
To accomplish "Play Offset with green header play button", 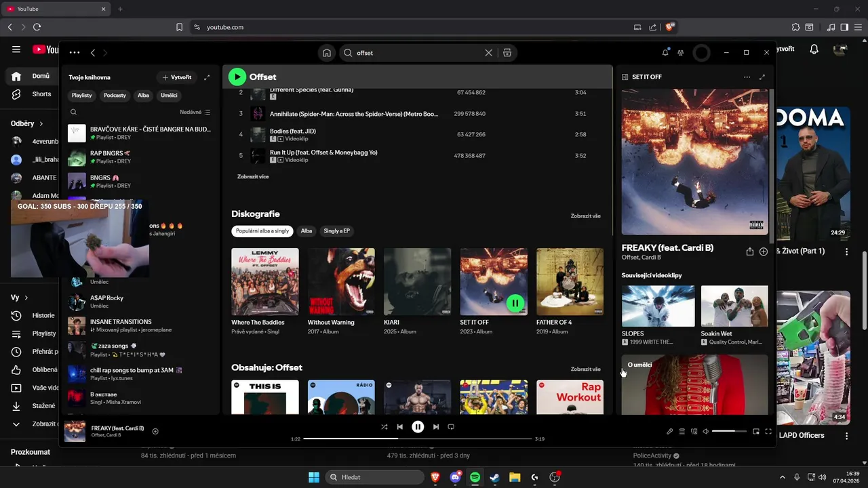I will (x=237, y=77).
